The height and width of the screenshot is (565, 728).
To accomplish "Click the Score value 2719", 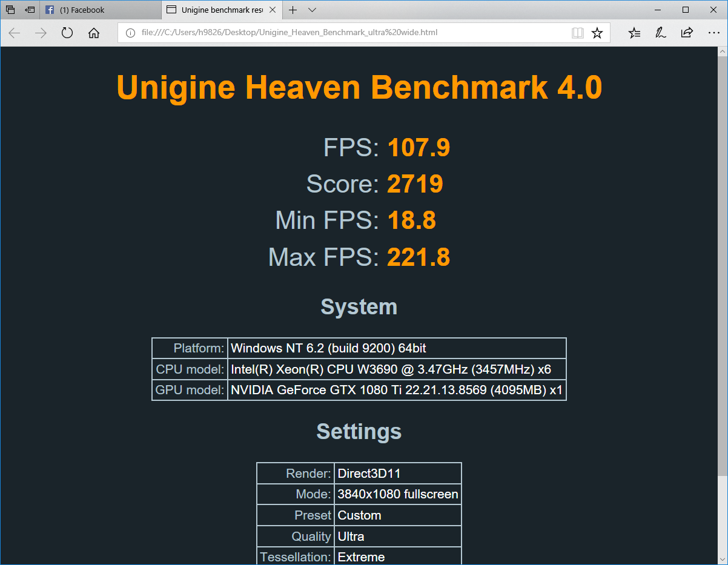I will pos(415,184).
